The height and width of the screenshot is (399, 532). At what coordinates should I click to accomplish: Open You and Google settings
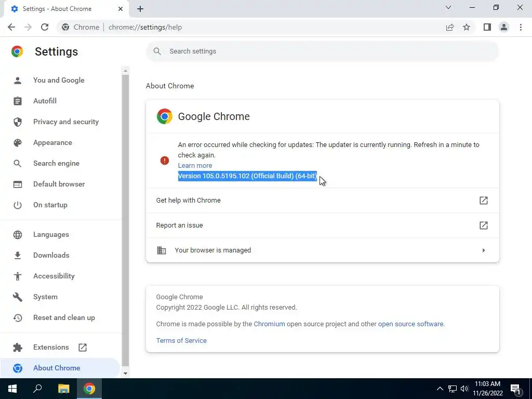59,80
